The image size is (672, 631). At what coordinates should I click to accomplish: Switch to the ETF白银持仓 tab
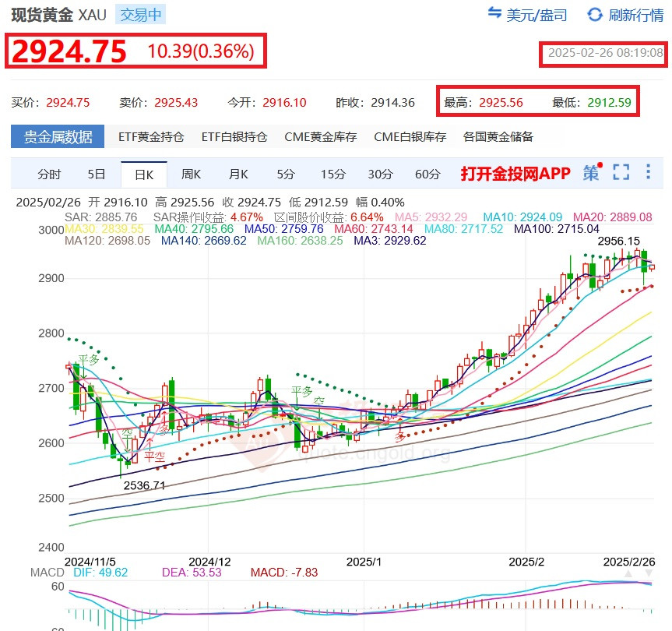point(234,137)
